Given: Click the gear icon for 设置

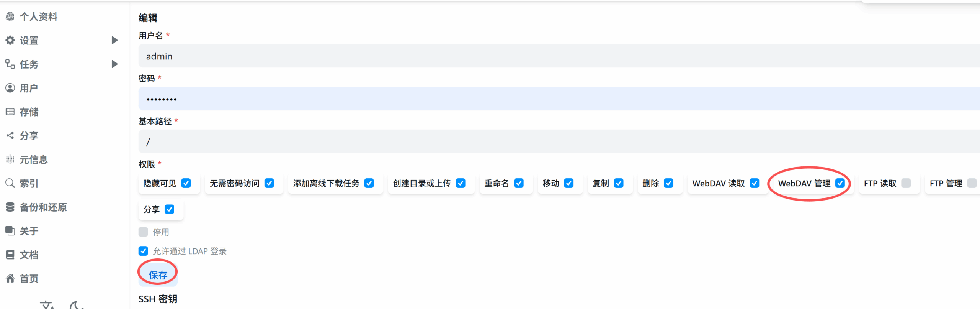Looking at the screenshot, I should tap(10, 40).
